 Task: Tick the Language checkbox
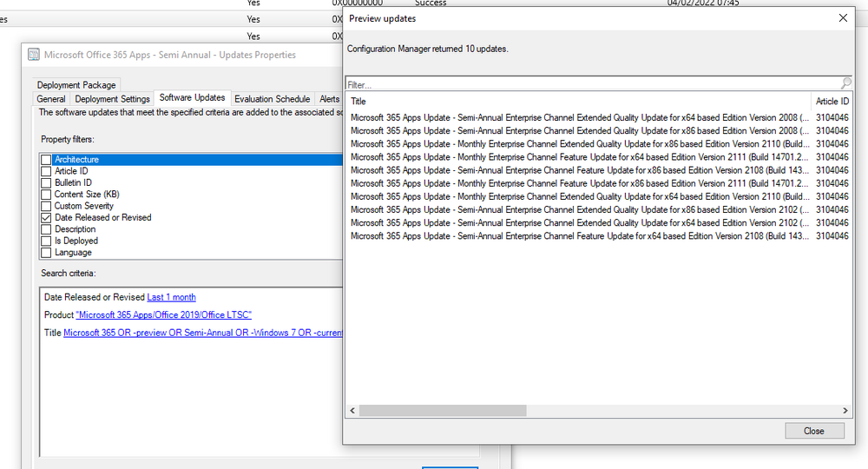pyautogui.click(x=46, y=253)
